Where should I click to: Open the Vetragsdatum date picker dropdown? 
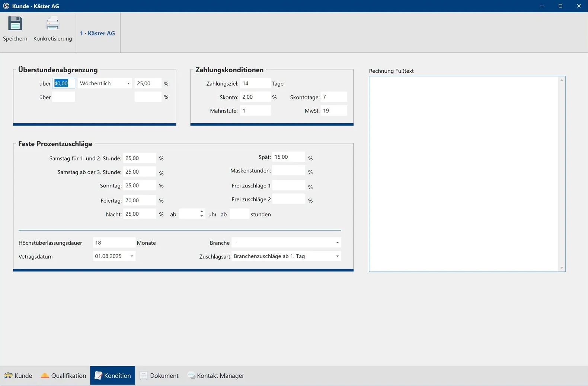click(132, 256)
